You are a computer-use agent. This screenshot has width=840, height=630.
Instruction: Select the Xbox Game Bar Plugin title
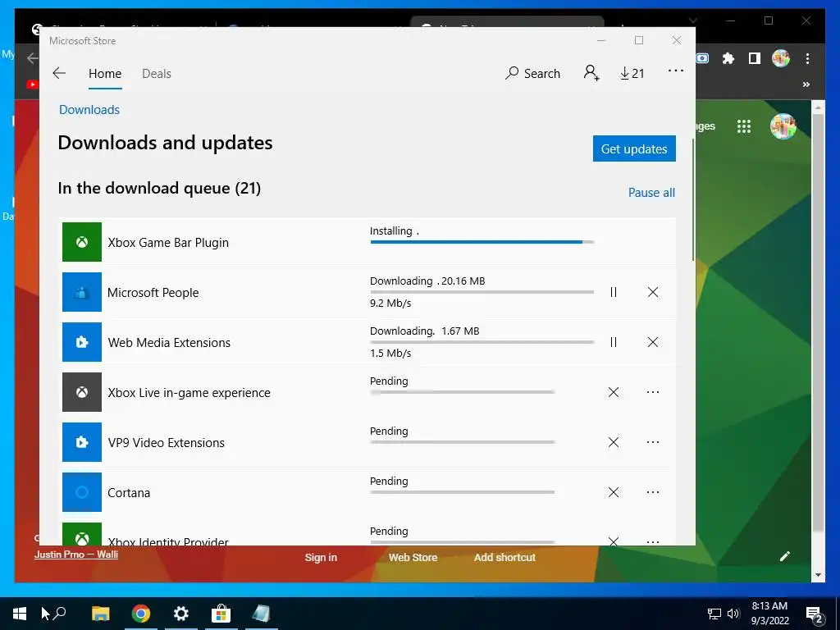168,242
